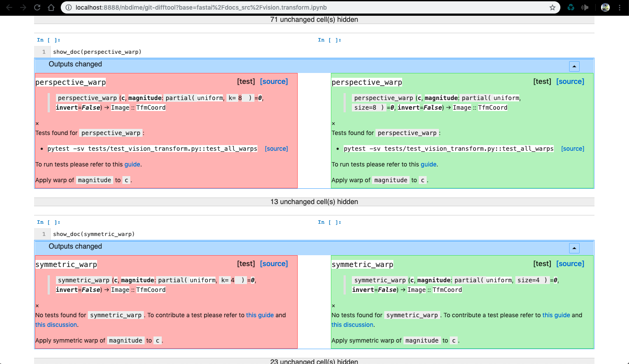The height and width of the screenshot is (364, 629).
Task: Click the pytest command in removed output
Action: (153, 149)
